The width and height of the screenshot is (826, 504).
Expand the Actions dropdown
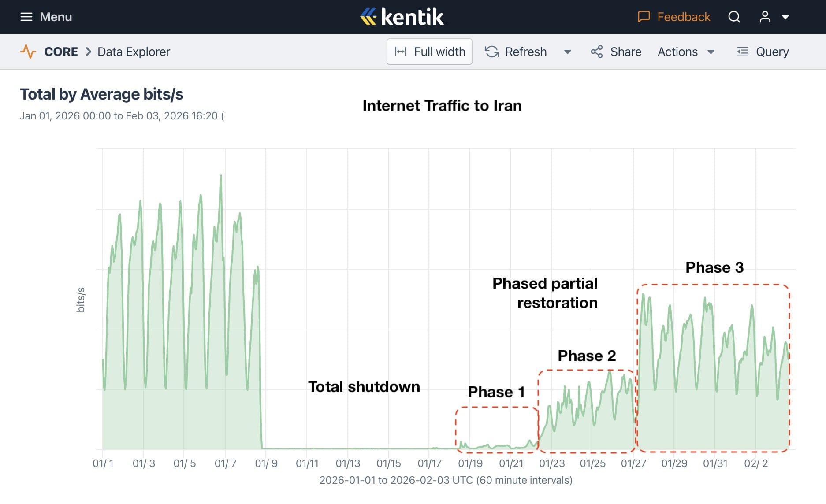[x=711, y=52]
